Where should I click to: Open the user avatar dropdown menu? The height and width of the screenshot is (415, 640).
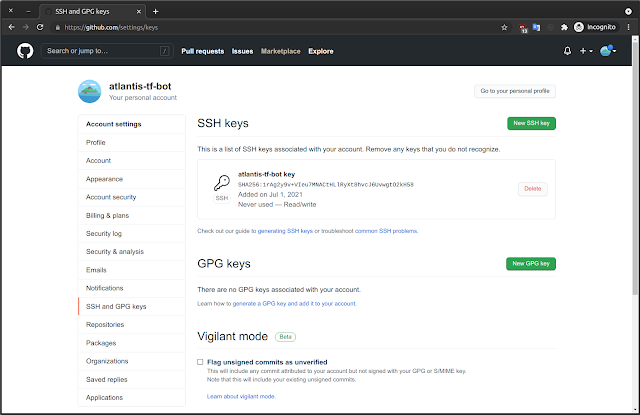click(608, 51)
